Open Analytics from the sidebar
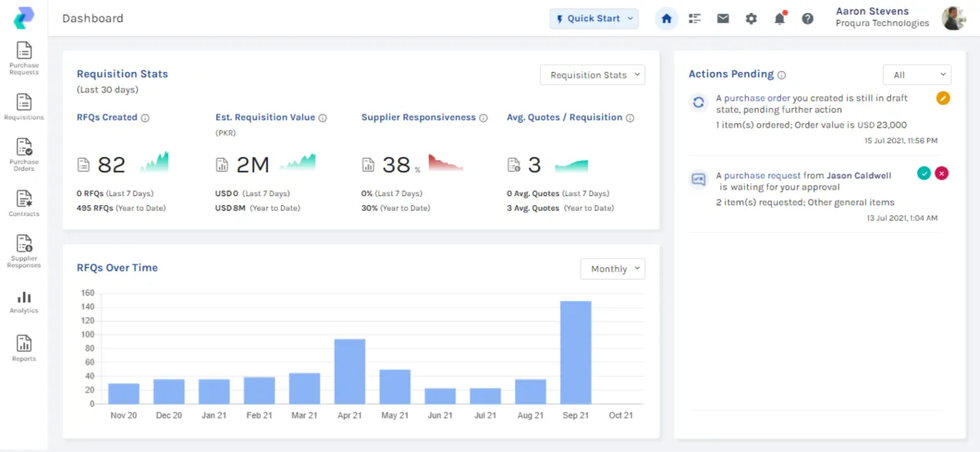 pyautogui.click(x=24, y=302)
